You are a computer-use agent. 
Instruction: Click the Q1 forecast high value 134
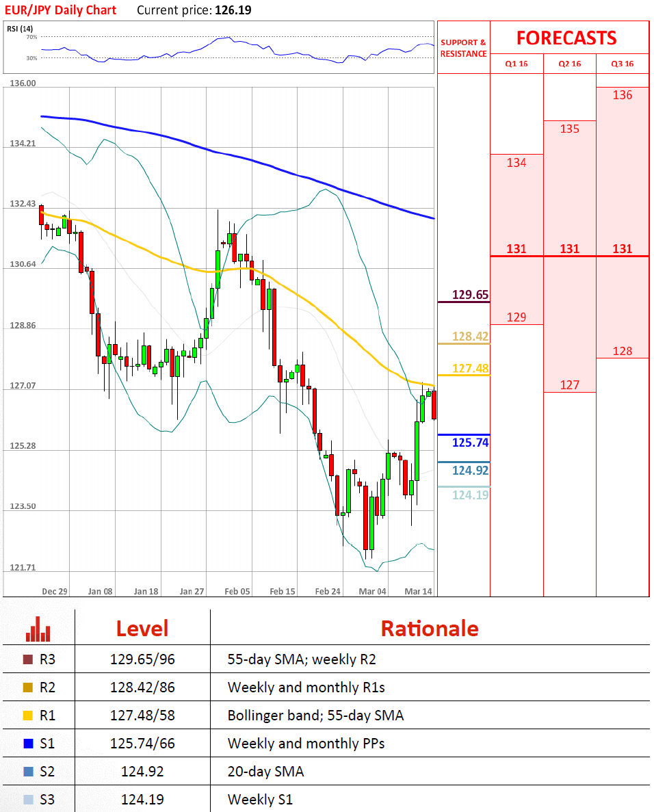516,163
